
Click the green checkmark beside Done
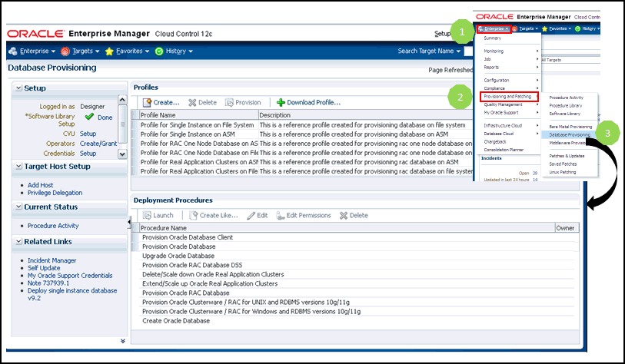pyautogui.click(x=89, y=117)
